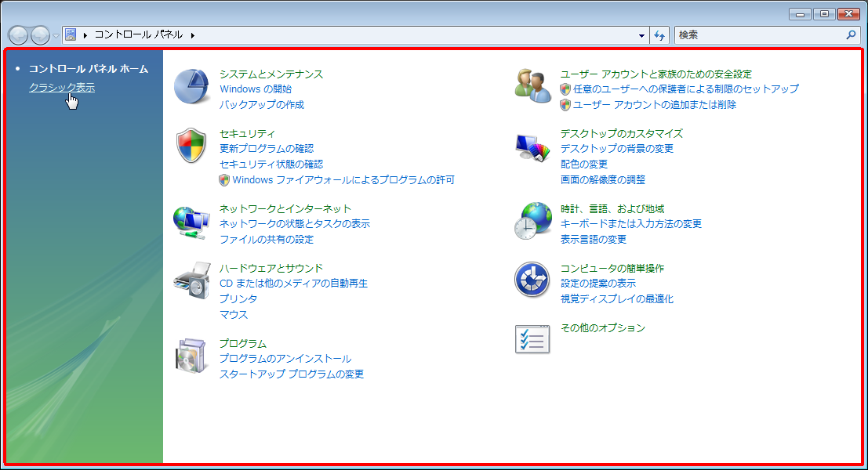Viewport: 868px width, 470px height.
Task: Open 任意のユーザーへの保護者による制限のセットアップ
Action: [686, 89]
